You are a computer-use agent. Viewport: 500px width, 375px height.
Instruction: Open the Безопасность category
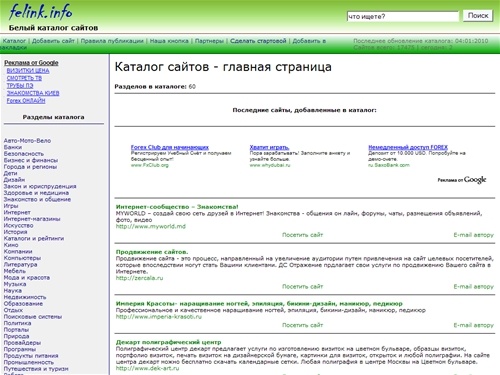(24, 154)
